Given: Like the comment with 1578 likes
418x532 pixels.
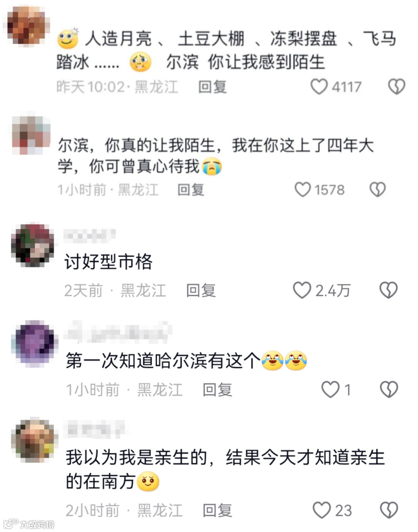Looking at the screenshot, I should coord(302,190).
